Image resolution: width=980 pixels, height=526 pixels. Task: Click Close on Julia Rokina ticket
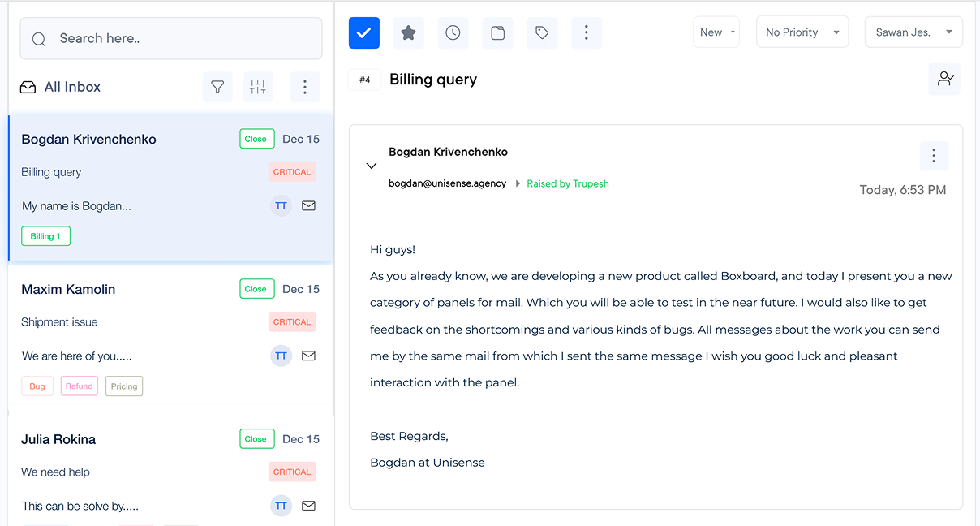tap(256, 439)
